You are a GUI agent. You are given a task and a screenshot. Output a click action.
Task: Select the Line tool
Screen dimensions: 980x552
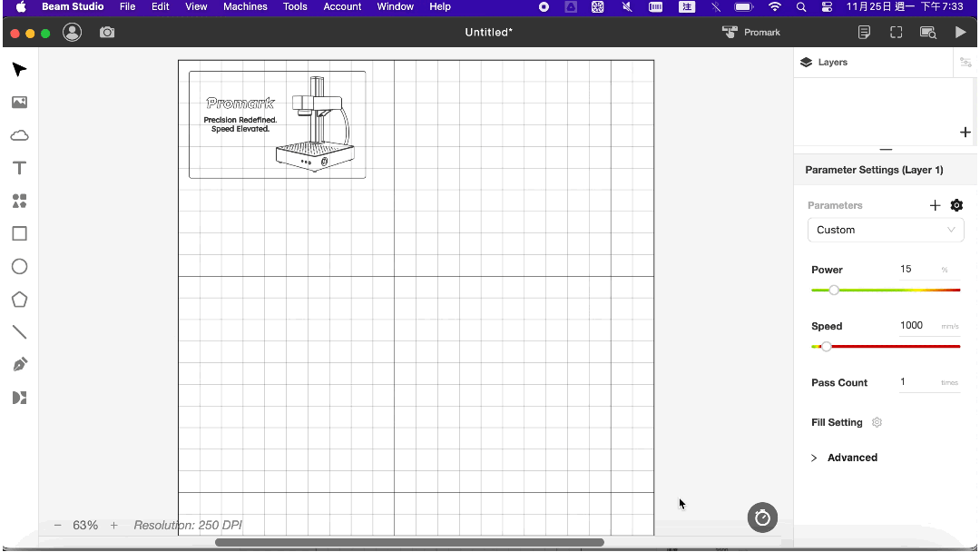point(19,332)
